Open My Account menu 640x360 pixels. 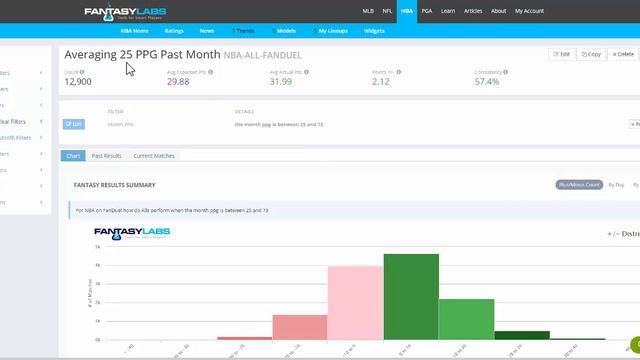(529, 11)
